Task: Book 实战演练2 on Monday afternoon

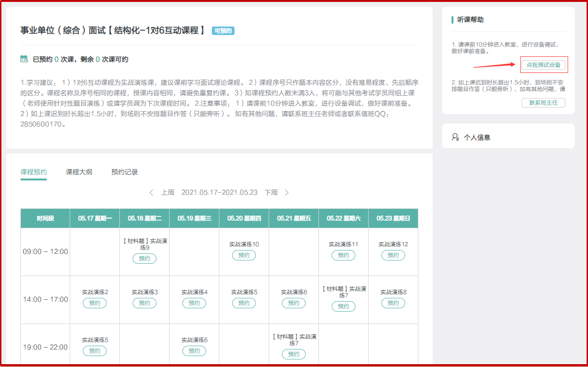Action: (95, 303)
